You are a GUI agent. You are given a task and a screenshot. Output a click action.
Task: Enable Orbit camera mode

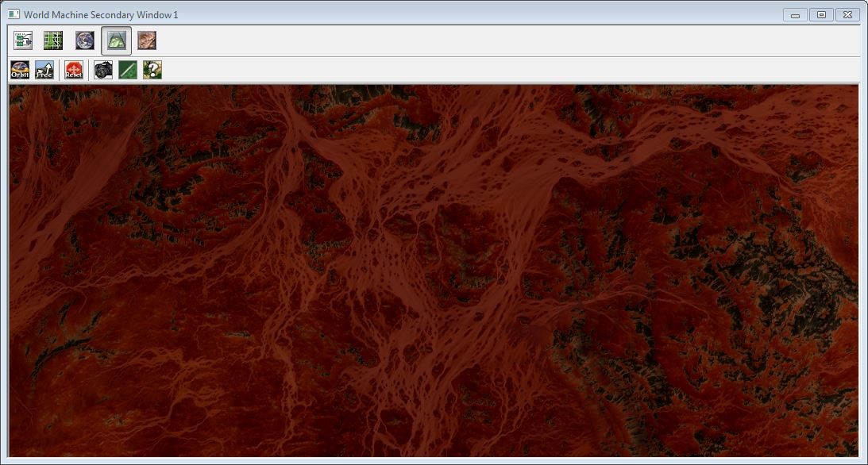[x=19, y=70]
